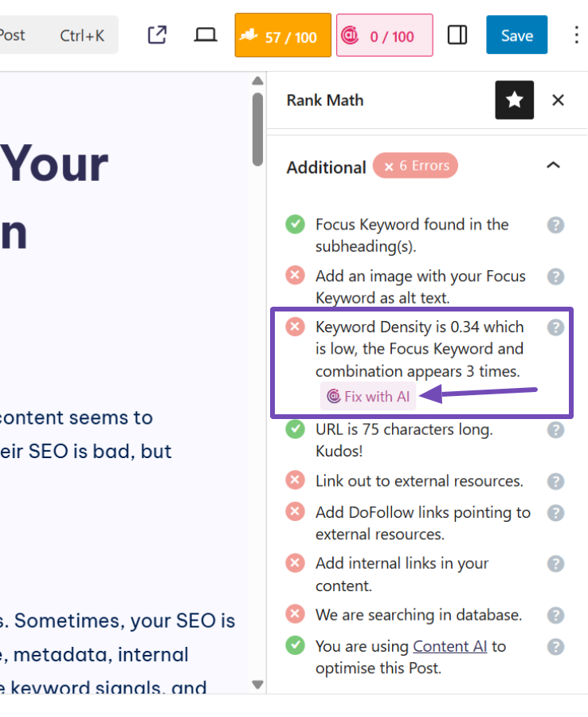The width and height of the screenshot is (588, 717).
Task: Click the blue Save button
Action: click(x=516, y=35)
